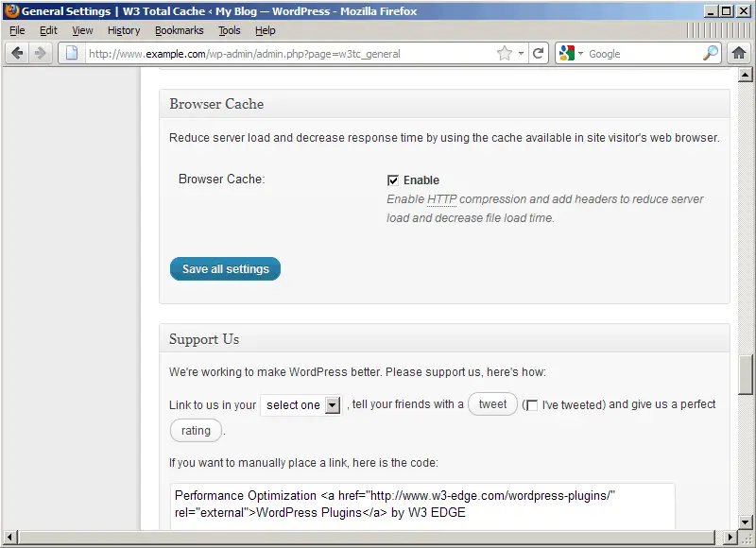Click the Save all settings button
Screen dimensions: 756x548
click(x=225, y=269)
